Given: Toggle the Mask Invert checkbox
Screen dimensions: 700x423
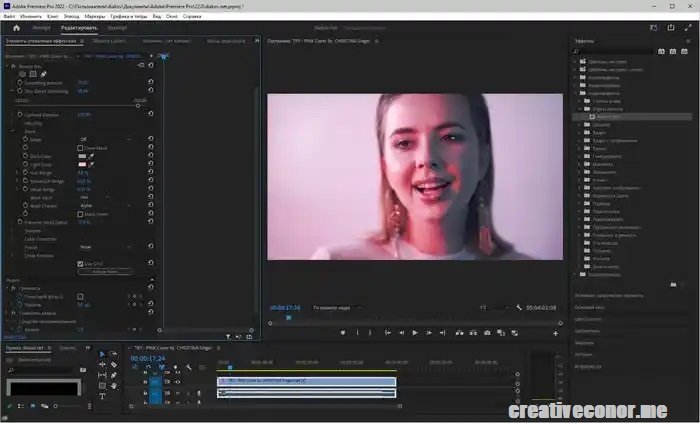Looking at the screenshot, I should tap(80, 214).
